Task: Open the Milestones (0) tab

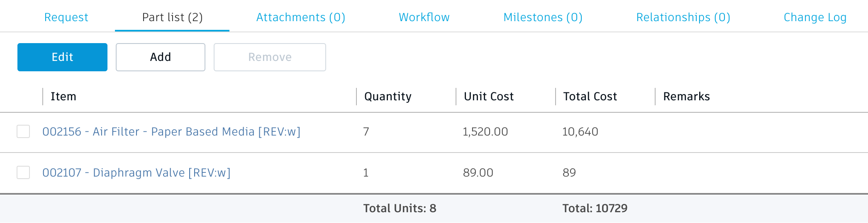Action: click(543, 17)
